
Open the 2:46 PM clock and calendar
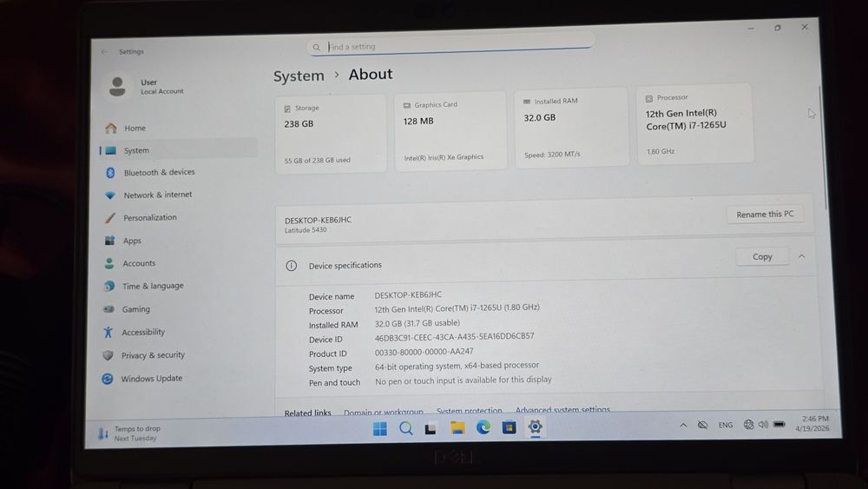(x=812, y=424)
